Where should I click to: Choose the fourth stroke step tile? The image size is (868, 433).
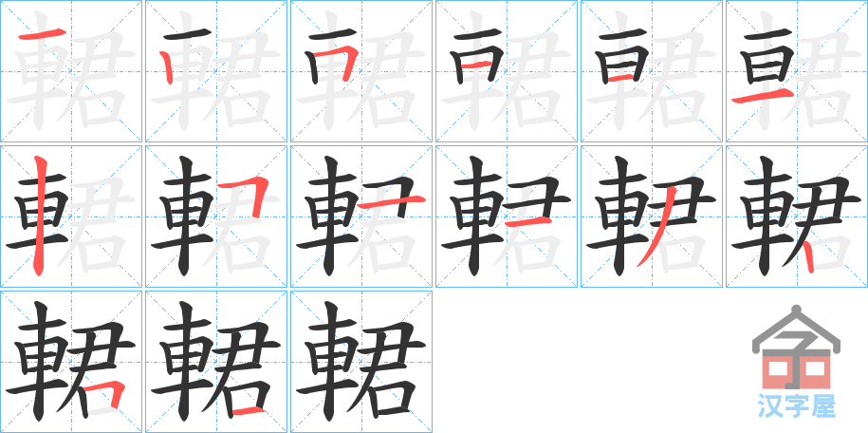[x=507, y=71]
